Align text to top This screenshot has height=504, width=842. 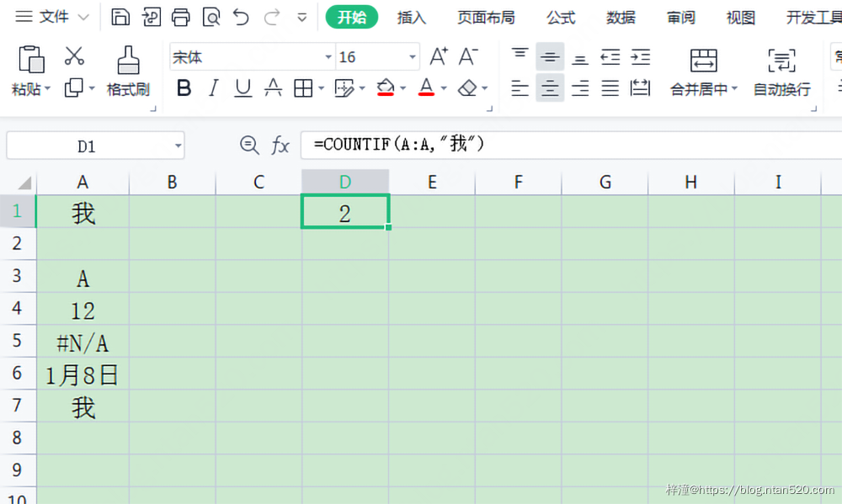[x=520, y=56]
